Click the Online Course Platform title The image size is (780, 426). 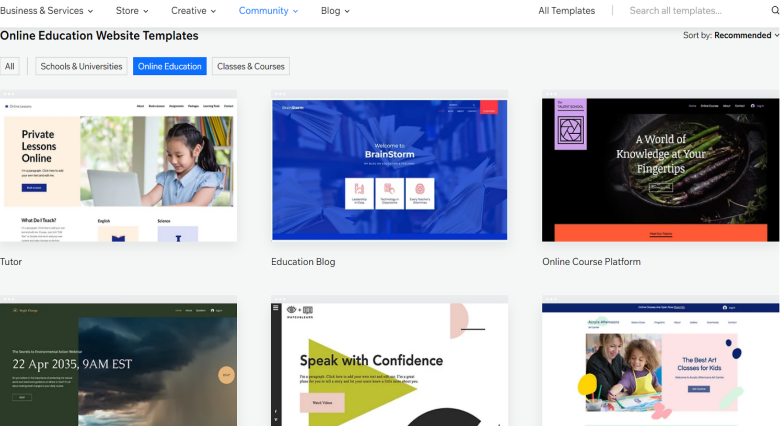(591, 262)
